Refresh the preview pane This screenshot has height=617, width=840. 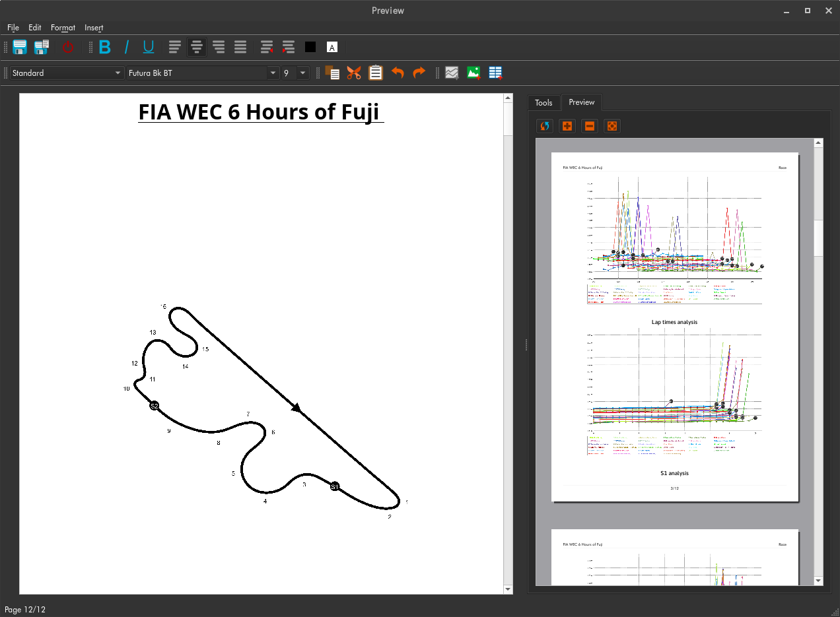[x=545, y=125]
